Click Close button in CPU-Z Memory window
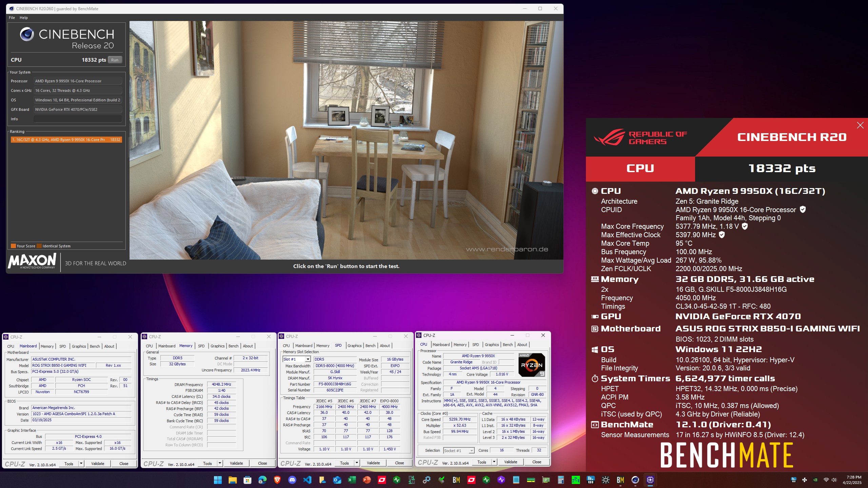Viewport: 868px width, 488px height. click(x=262, y=463)
